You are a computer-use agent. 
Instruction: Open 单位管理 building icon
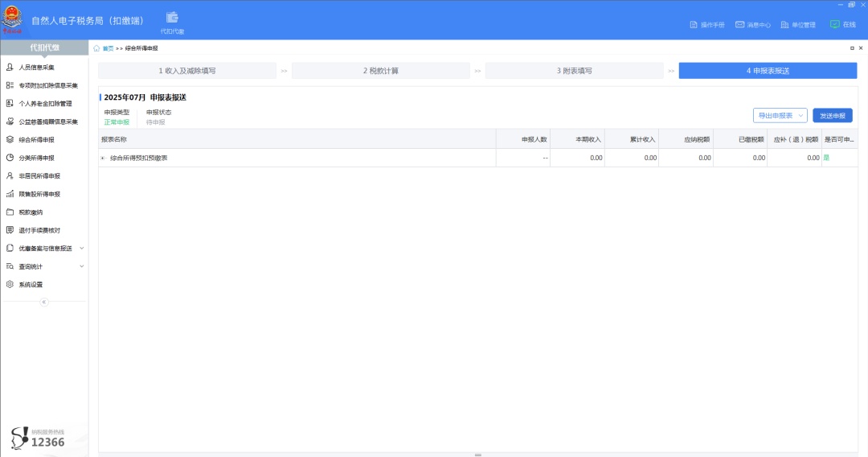[784, 25]
